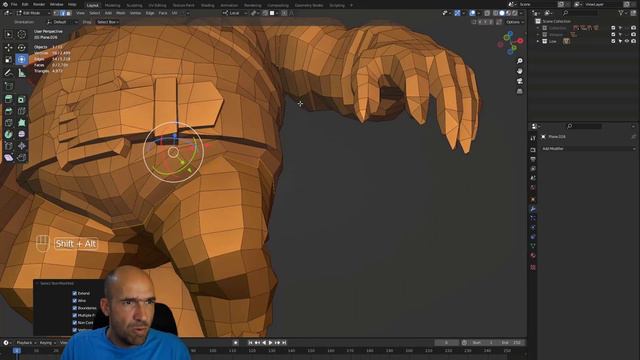Screen dimensions: 640x360
Task: Click the Blender logo menu
Action: coord(5,4)
